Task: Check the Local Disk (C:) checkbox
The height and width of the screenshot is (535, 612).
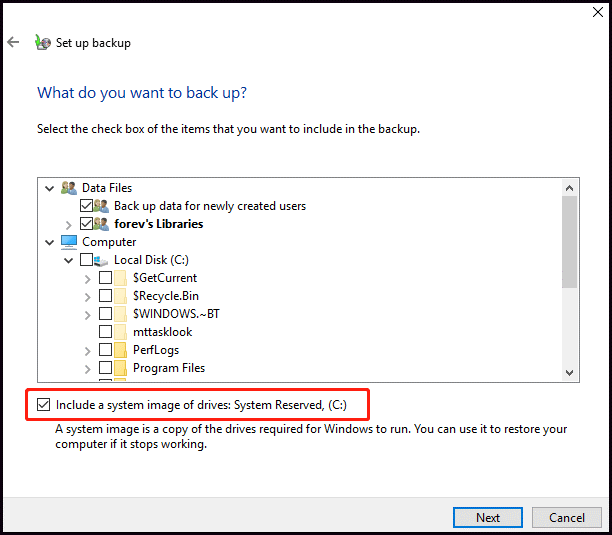Action: click(x=85, y=260)
